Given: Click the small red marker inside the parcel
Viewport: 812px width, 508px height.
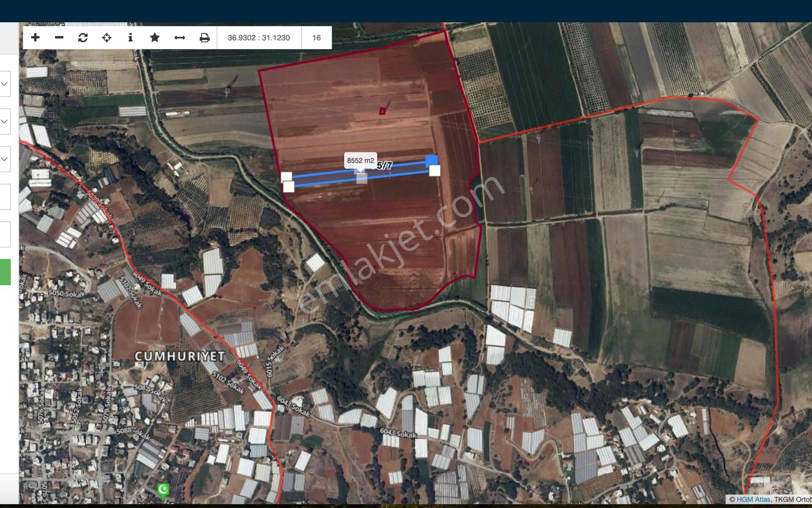Looking at the screenshot, I should pyautogui.click(x=382, y=111).
